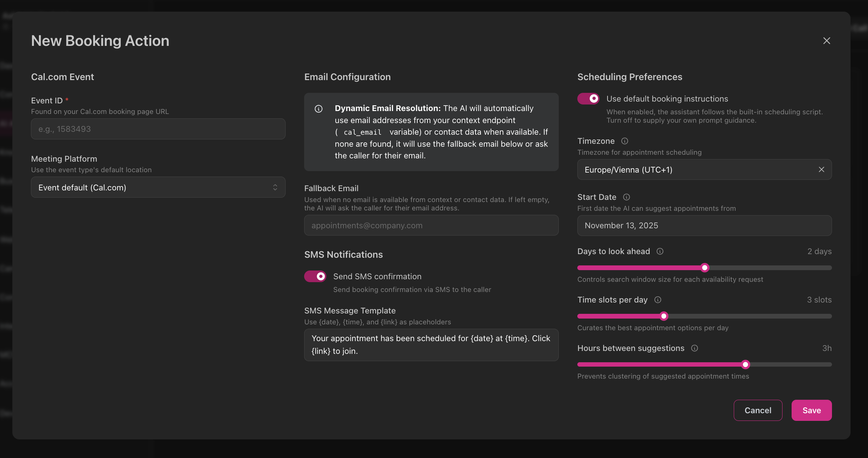Screen dimensions: 868x458
Task: Turn off Send SMS confirmation
Action: (315, 276)
